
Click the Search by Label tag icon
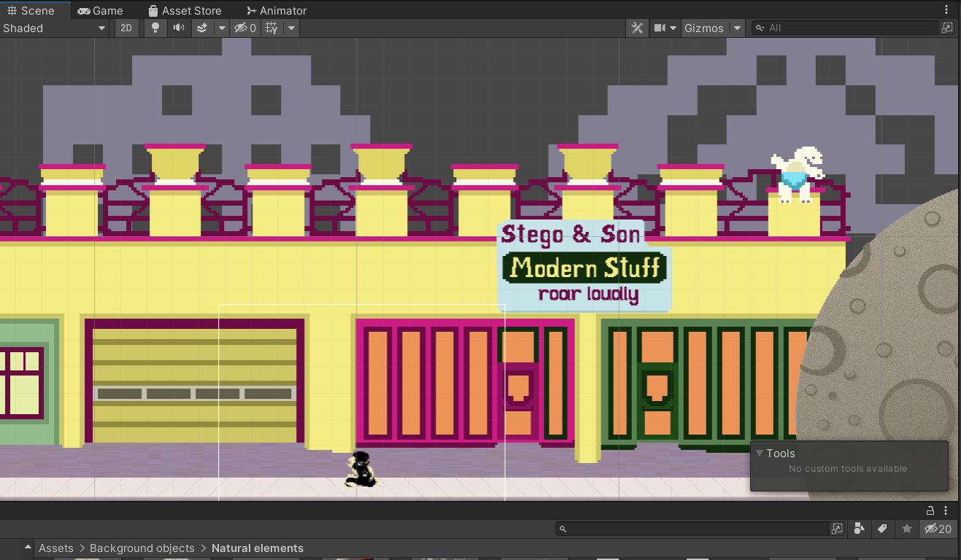click(x=882, y=529)
